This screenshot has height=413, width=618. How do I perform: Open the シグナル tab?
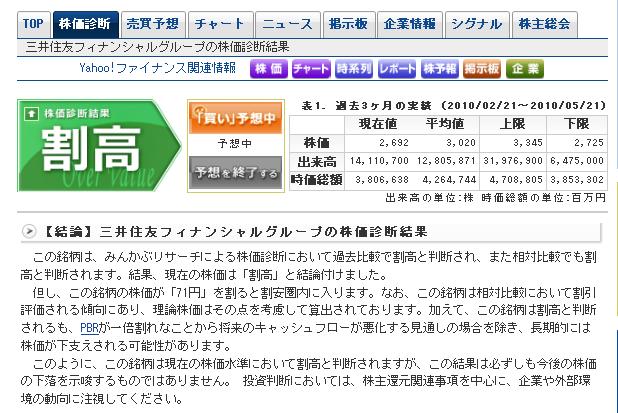pos(477,24)
